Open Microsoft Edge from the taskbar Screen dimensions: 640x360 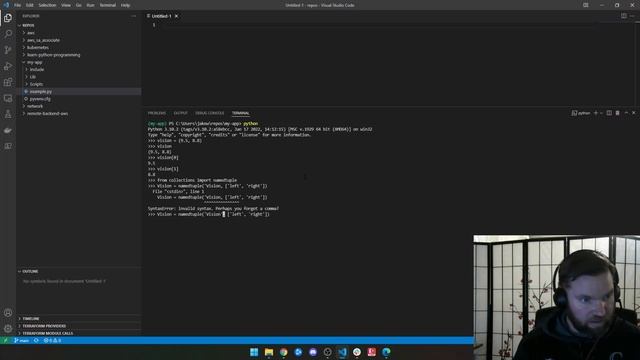[386, 352]
